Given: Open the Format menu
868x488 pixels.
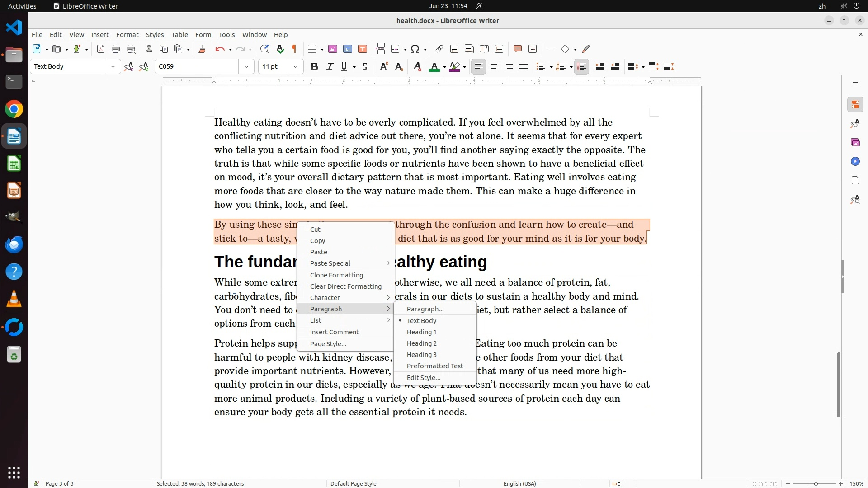Looking at the screenshot, I should (x=127, y=34).
